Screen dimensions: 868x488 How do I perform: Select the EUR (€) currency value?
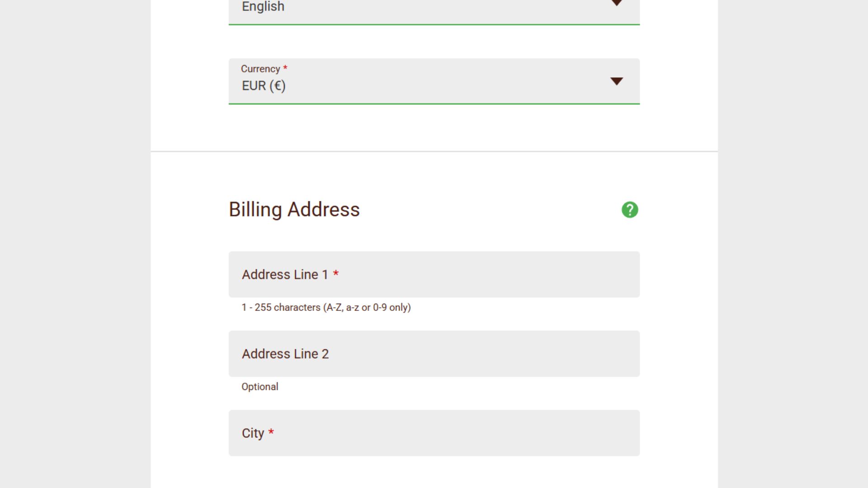click(264, 86)
